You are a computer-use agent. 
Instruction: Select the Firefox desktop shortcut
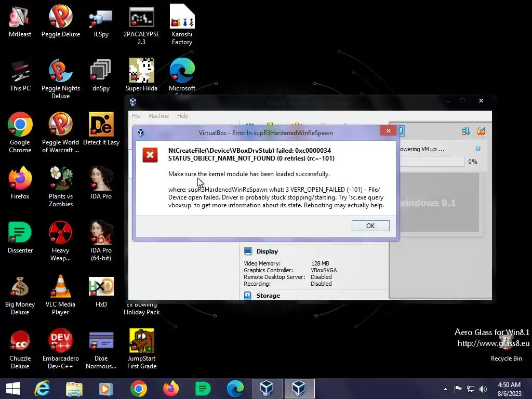[20, 183]
